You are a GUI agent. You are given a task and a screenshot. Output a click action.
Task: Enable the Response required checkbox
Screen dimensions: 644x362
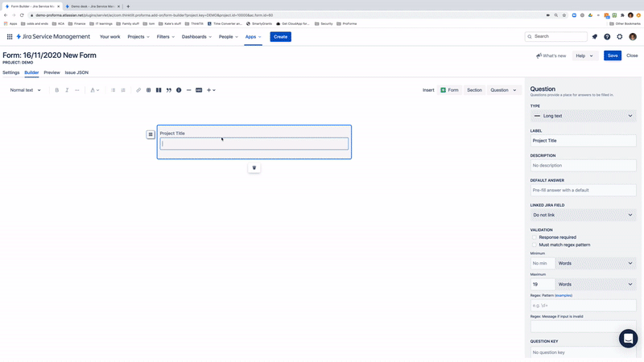pos(534,237)
